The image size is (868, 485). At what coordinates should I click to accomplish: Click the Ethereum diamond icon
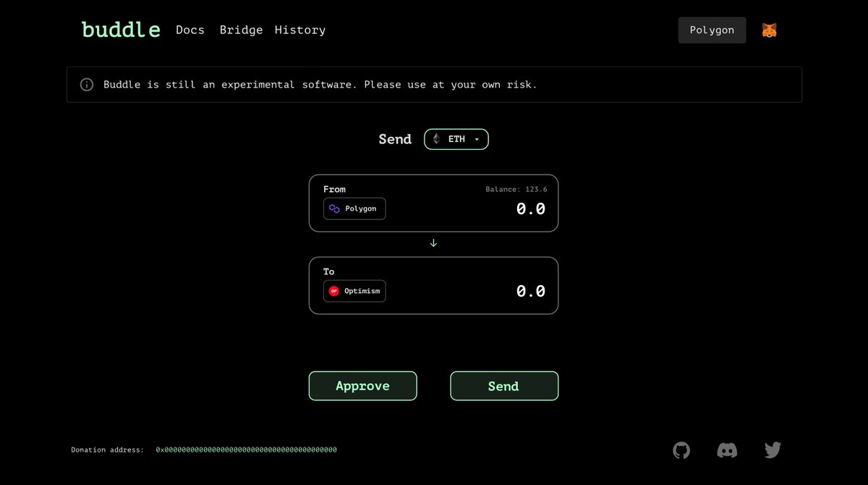pos(436,139)
